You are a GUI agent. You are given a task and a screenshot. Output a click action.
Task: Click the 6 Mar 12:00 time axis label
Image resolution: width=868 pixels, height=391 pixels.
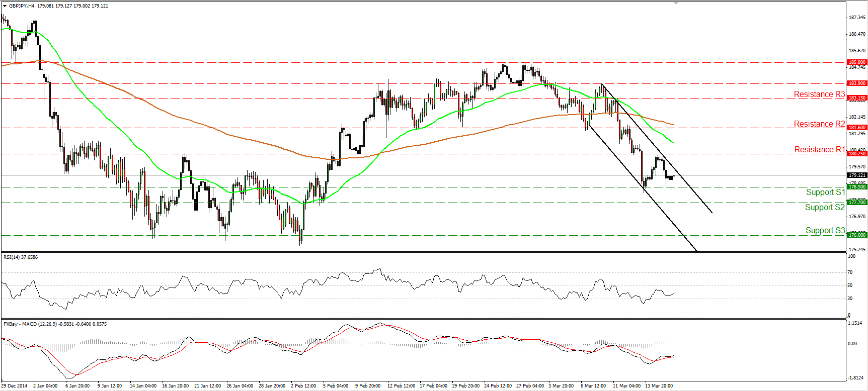593,386
